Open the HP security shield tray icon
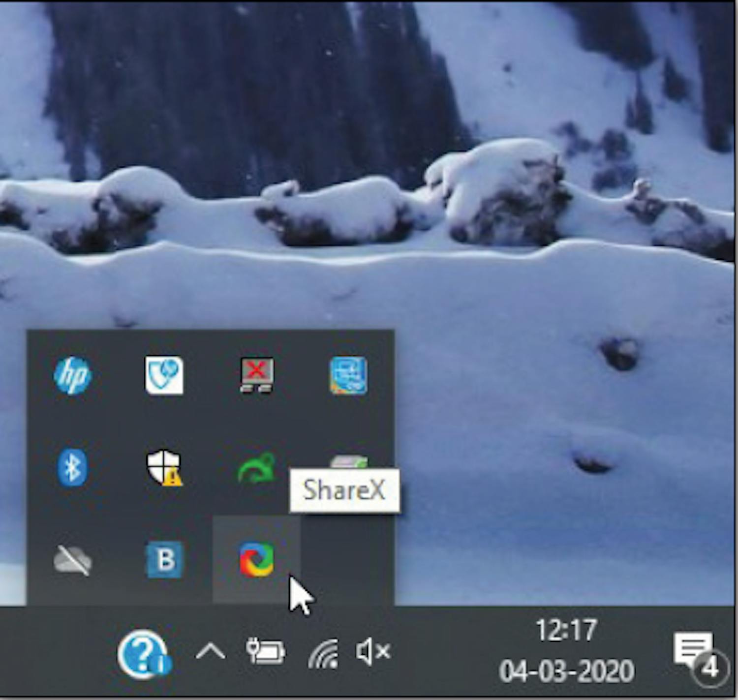 pos(164,376)
